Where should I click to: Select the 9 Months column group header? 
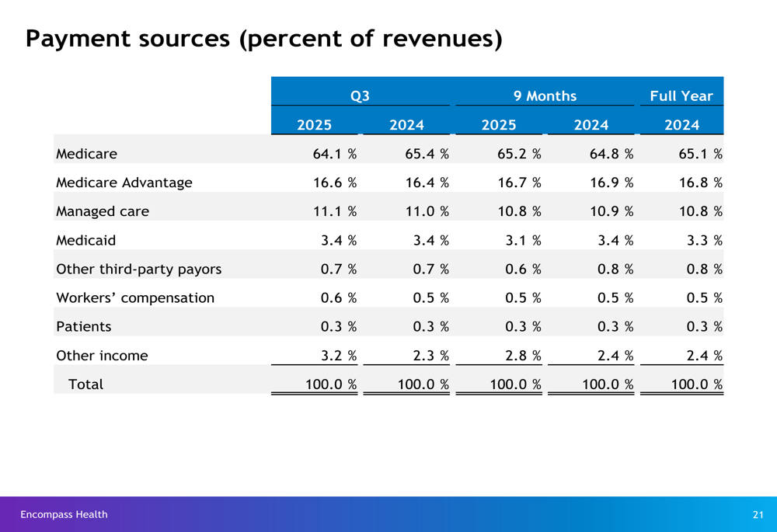click(x=545, y=96)
